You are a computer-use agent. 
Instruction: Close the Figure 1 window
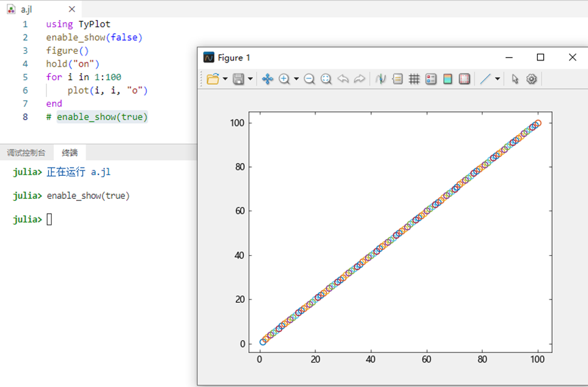point(572,57)
